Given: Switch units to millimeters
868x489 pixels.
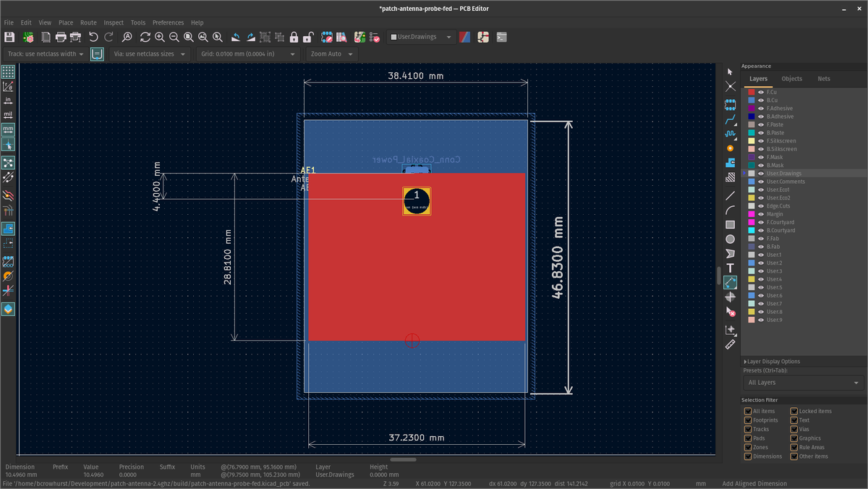Looking at the screenshot, I should 8,129.
